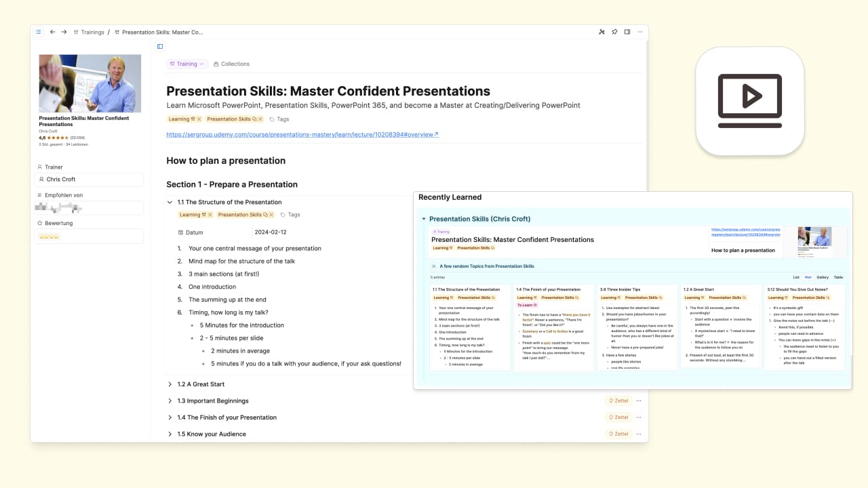The width and height of the screenshot is (868, 488).
Task: Open the Training type dropdown
Action: pyautogui.click(x=186, y=64)
